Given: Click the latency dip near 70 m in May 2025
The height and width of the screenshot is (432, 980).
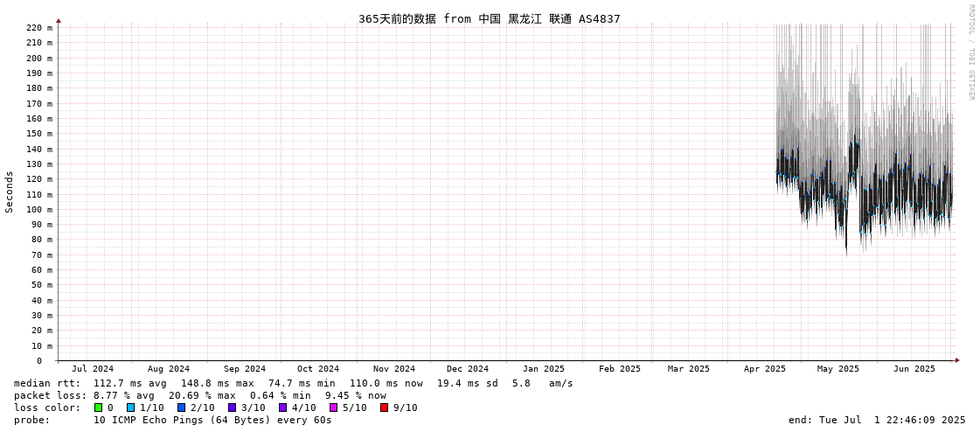Looking at the screenshot, I should click(846, 250).
